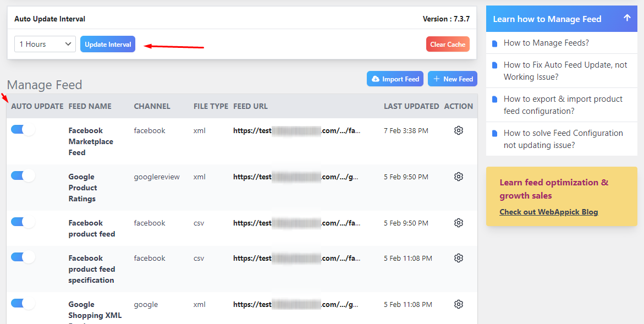644x324 pixels.
Task: Open settings gear for Facebook Marketplace Feed
Action: (459, 130)
